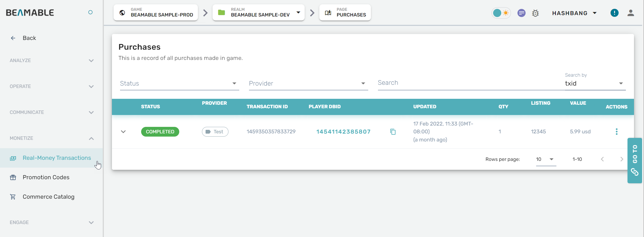Open the user profile icon
The image size is (644, 237).
coord(630,13)
